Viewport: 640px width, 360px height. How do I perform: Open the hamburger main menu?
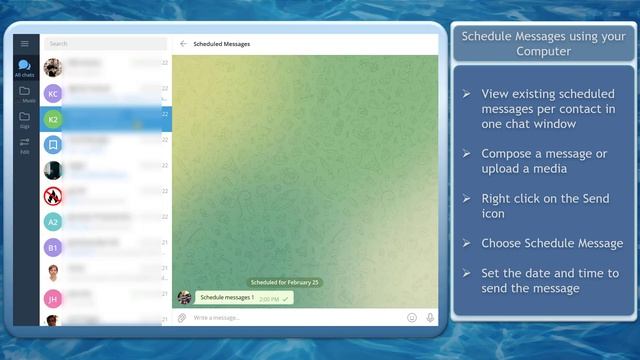click(24, 44)
